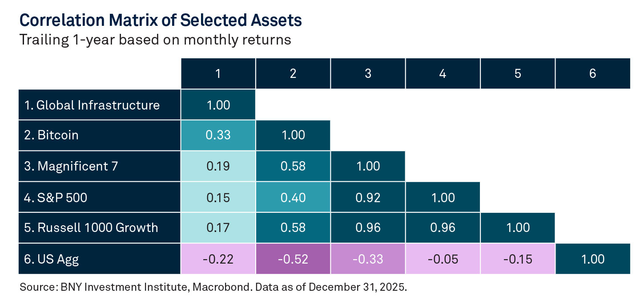The height and width of the screenshot is (305, 644).
Task: Click the source note mentioning BNY Investment Institute
Action: pos(213,287)
